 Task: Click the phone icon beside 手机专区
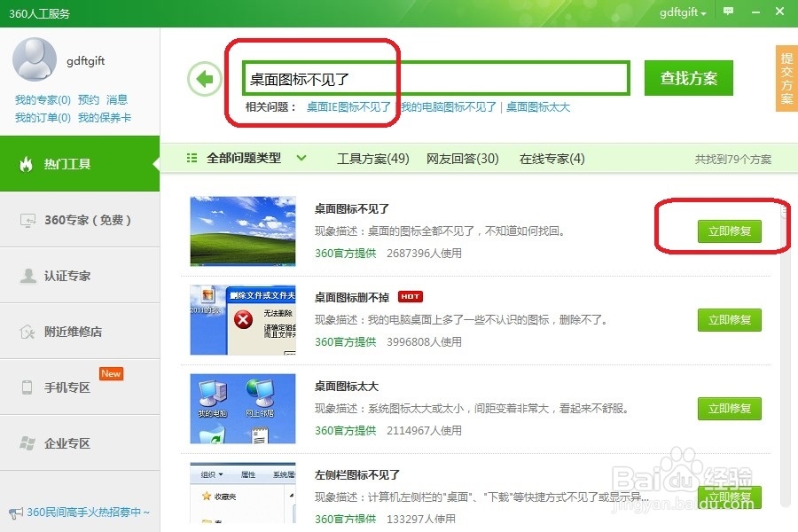(27, 387)
